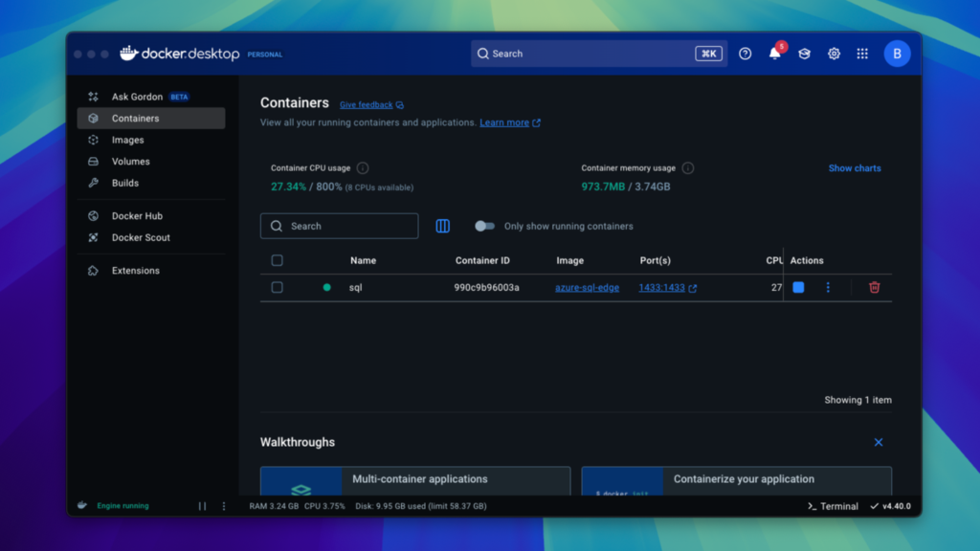This screenshot has height=551, width=980.
Task: Check the sql container checkbox
Action: coord(277,287)
